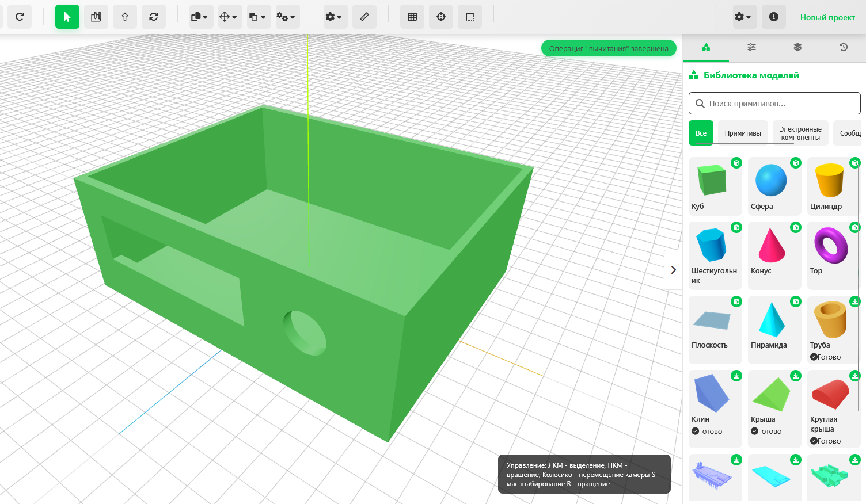Select the Примитивы filter tab

coord(742,133)
